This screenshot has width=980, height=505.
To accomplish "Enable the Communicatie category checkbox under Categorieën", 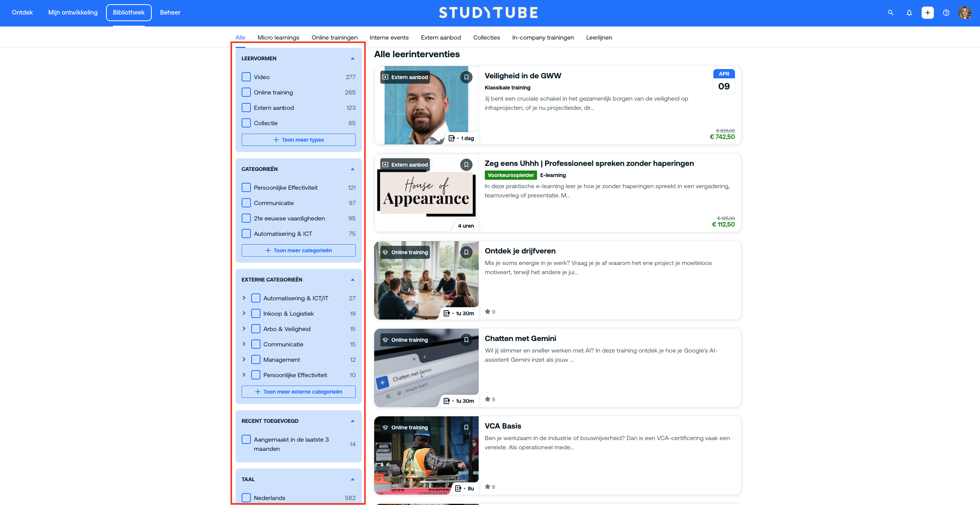I will coord(246,203).
